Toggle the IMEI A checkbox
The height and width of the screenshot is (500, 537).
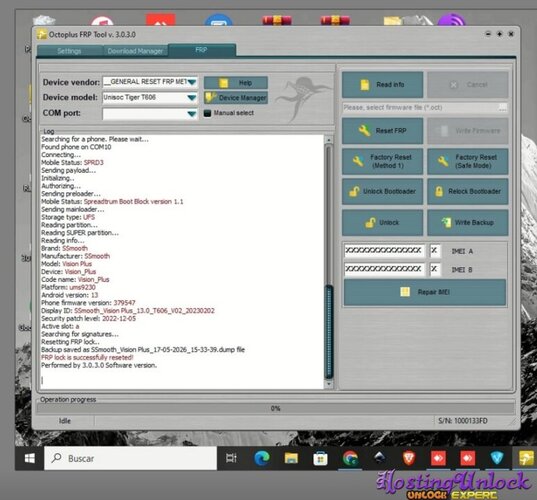pyautogui.click(x=435, y=251)
